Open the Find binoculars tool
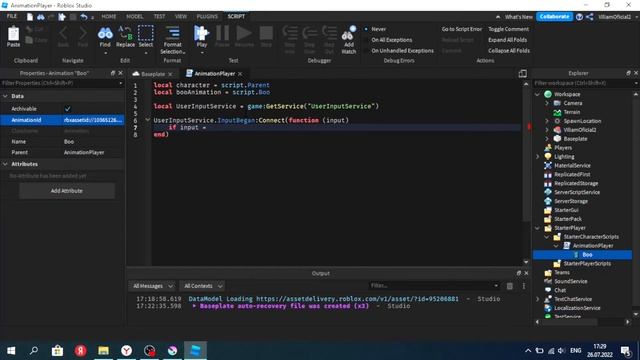 pyautogui.click(x=105, y=34)
